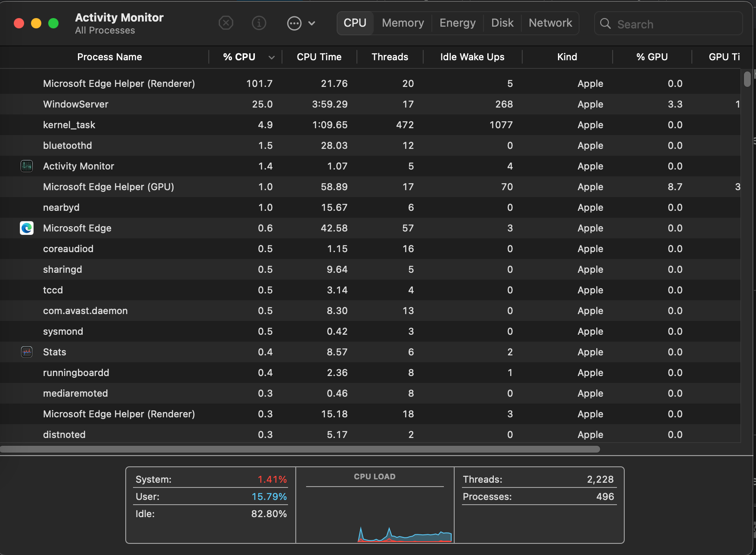Screen dimensions: 756x555
Task: Click the 8.7 % GPU value
Action: (675, 187)
